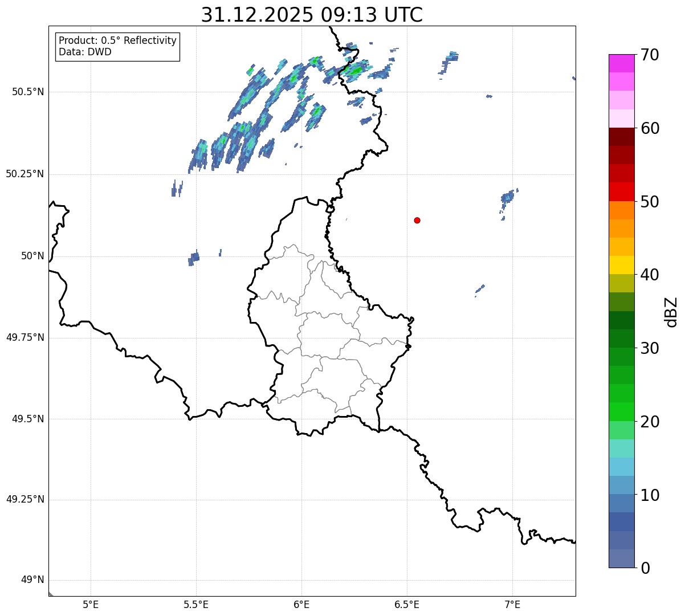
Task: Click the dBZ colorbar axis label
Action: [x=671, y=312]
